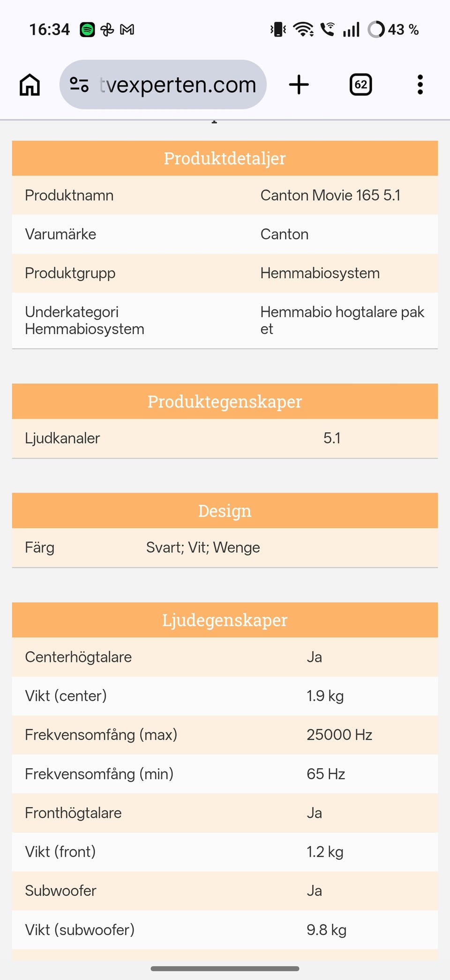
Task: Tap the Design section header
Action: [x=225, y=511]
